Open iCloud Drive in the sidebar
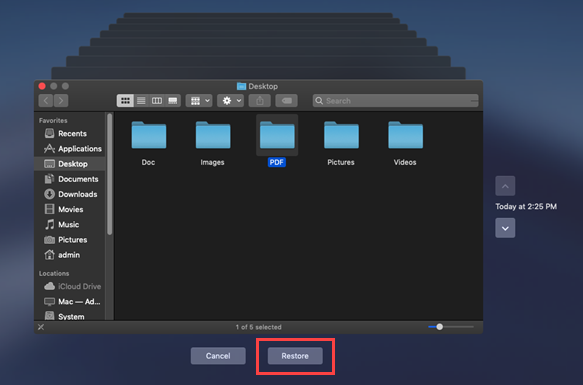 coord(70,286)
